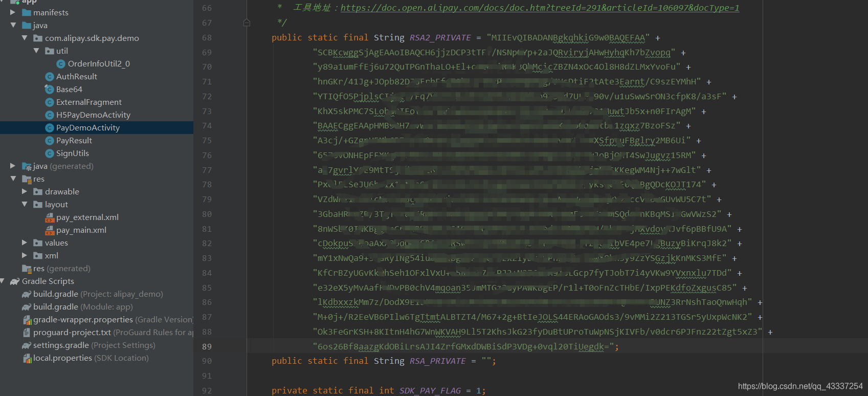Click the RSA_PRIVATE variable name

point(437,361)
